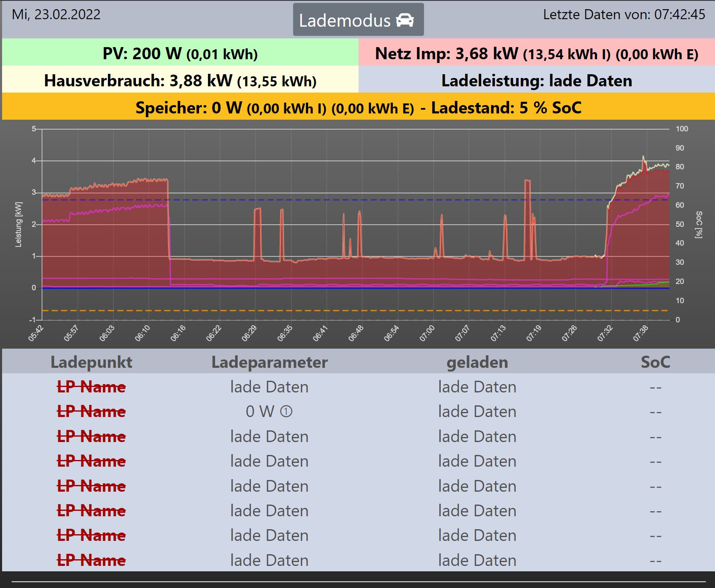Click the car icon in the Lademodus button

coord(405,20)
